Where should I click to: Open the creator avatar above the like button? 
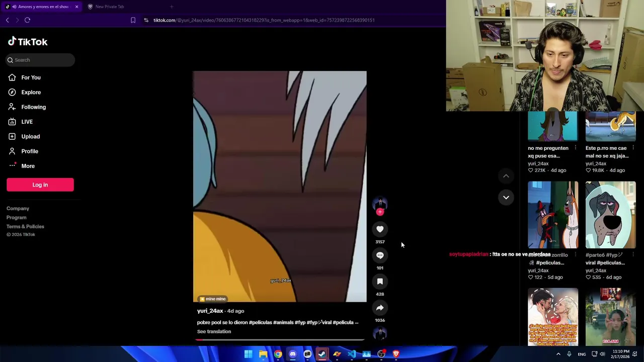click(380, 203)
